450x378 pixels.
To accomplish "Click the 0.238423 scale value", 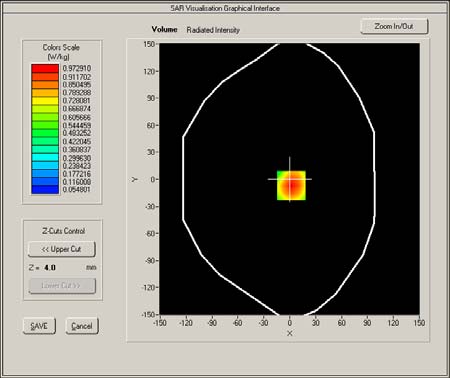I will 77,166.
